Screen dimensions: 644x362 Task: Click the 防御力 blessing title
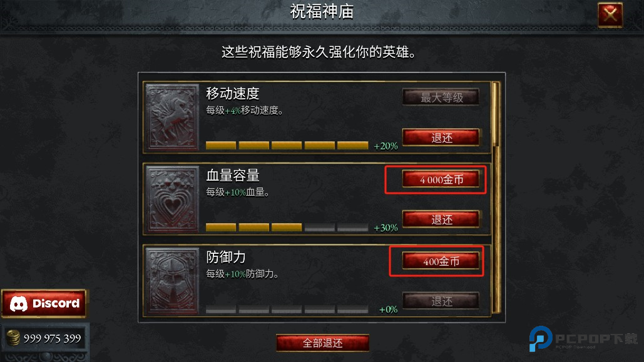click(x=226, y=258)
